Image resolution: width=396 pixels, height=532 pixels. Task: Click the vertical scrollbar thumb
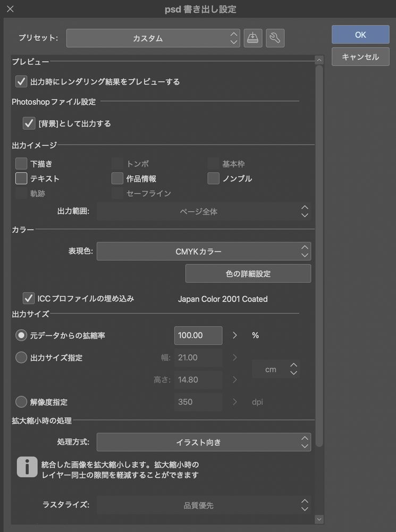[x=319, y=256]
